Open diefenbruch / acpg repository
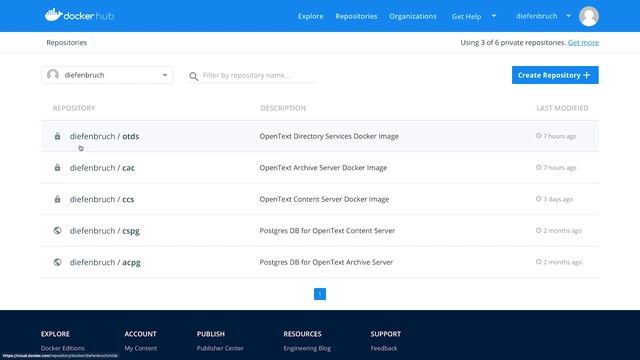This screenshot has width=640, height=360. pyautogui.click(x=105, y=262)
